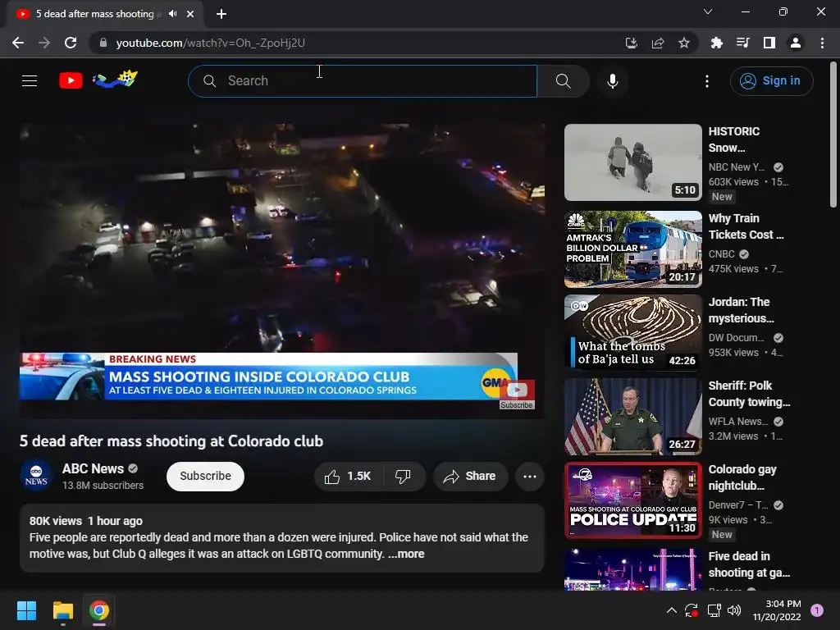
Task: Click the main video player
Action: pyautogui.click(x=282, y=271)
